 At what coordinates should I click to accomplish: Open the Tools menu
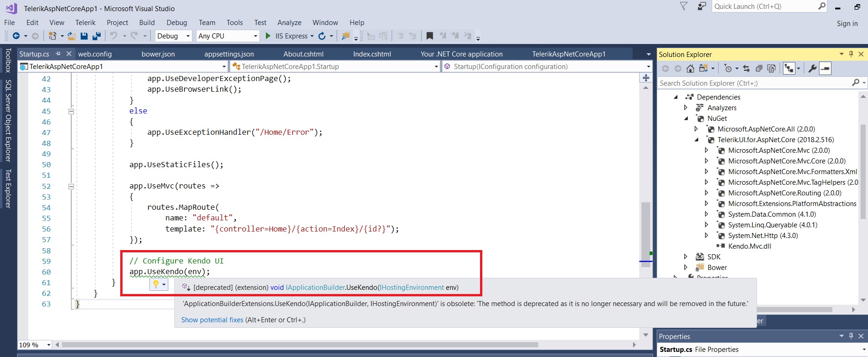[234, 22]
